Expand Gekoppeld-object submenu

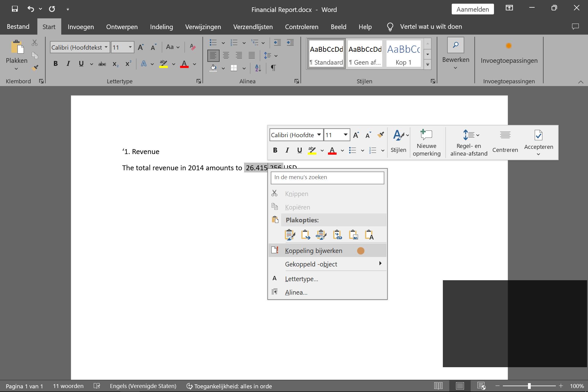[x=327, y=264]
